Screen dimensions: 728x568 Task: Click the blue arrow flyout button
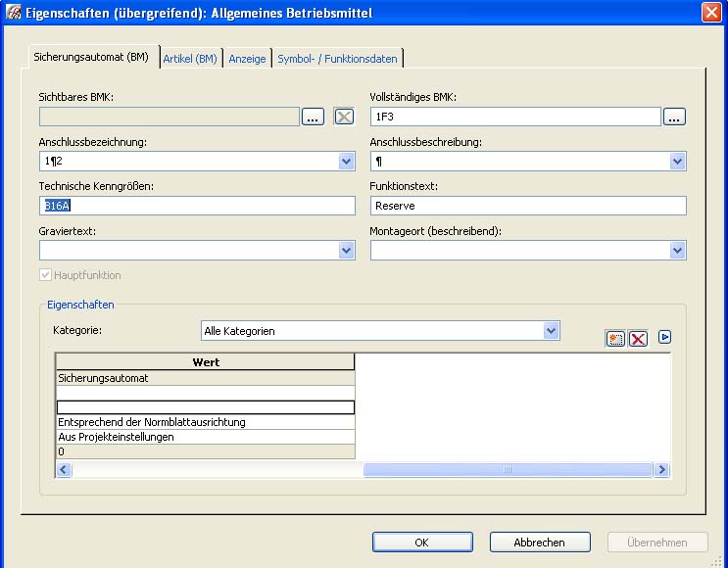pyautogui.click(x=665, y=338)
